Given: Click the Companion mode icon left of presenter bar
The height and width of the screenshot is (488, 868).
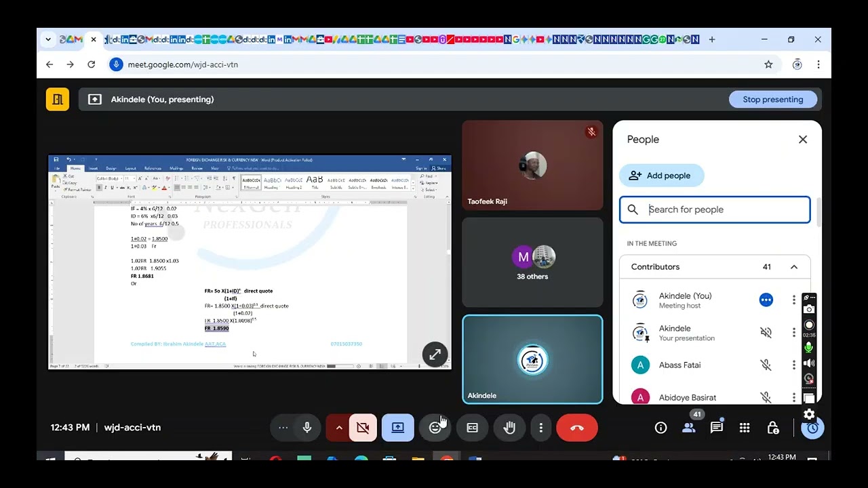Looking at the screenshot, I should (x=58, y=99).
